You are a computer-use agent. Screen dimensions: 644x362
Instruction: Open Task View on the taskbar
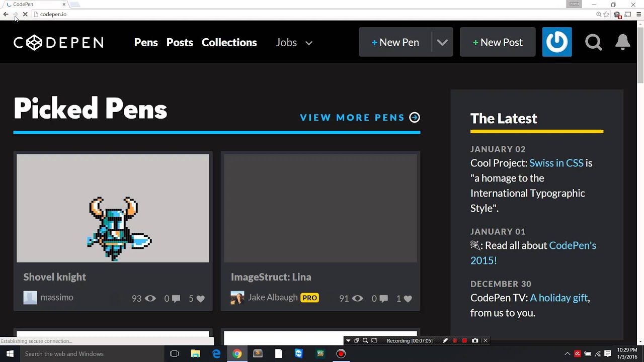click(x=175, y=354)
